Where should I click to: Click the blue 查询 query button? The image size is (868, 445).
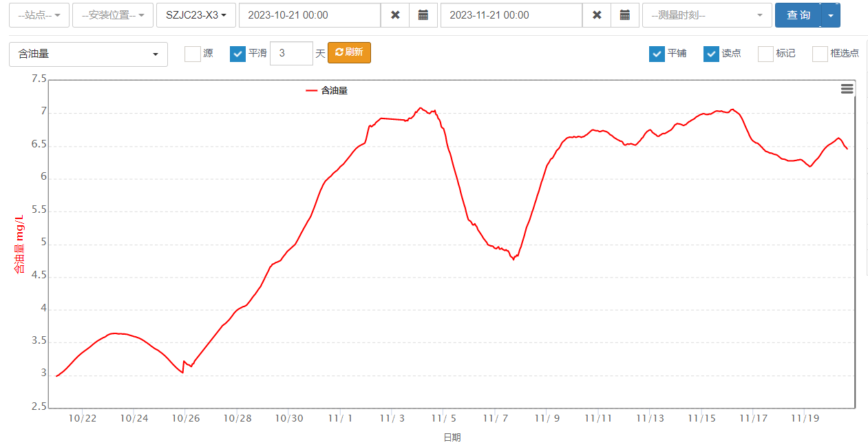click(x=798, y=15)
